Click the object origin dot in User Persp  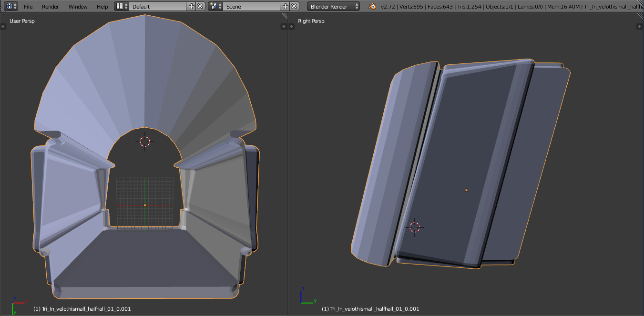(145, 205)
